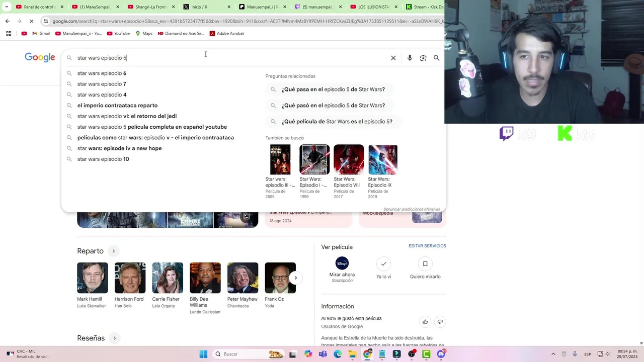Open Frank Oz cast photo
This screenshot has height=362, width=644.
280,278
